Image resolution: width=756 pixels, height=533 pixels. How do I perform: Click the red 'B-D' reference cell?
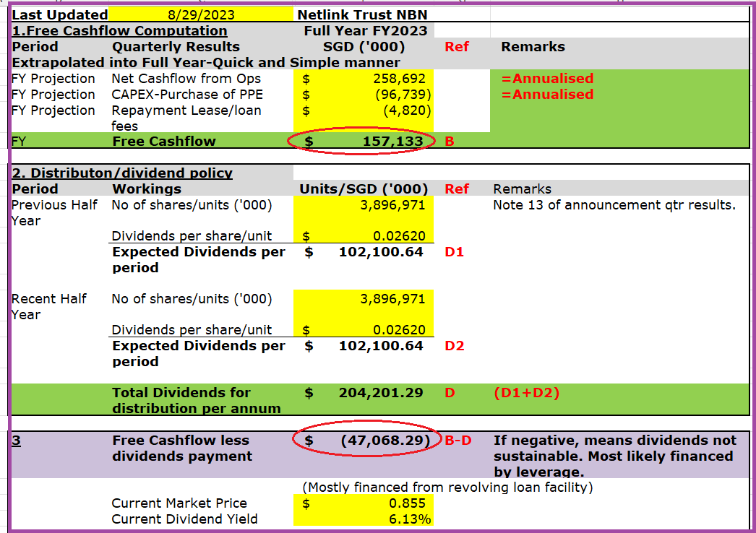pos(458,440)
